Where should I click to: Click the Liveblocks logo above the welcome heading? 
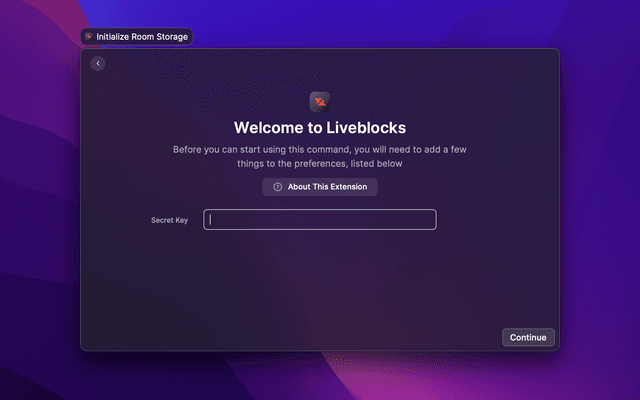point(320,101)
